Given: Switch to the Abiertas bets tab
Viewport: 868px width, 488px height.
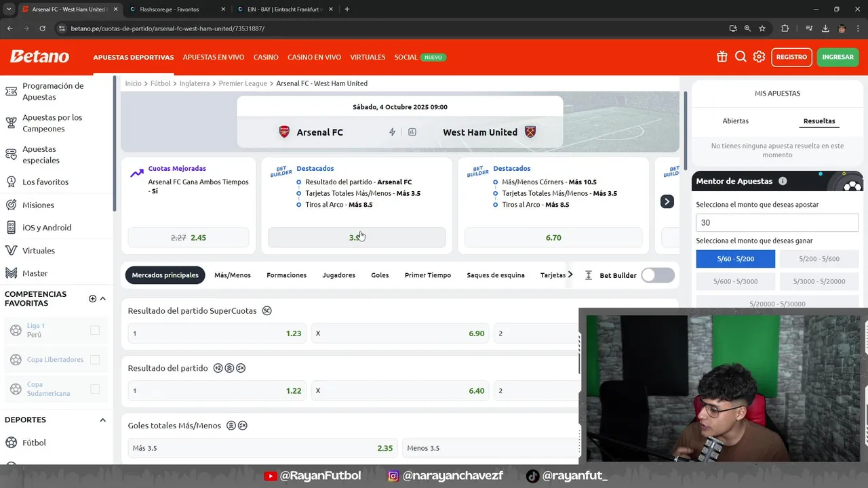Looking at the screenshot, I should [x=735, y=121].
